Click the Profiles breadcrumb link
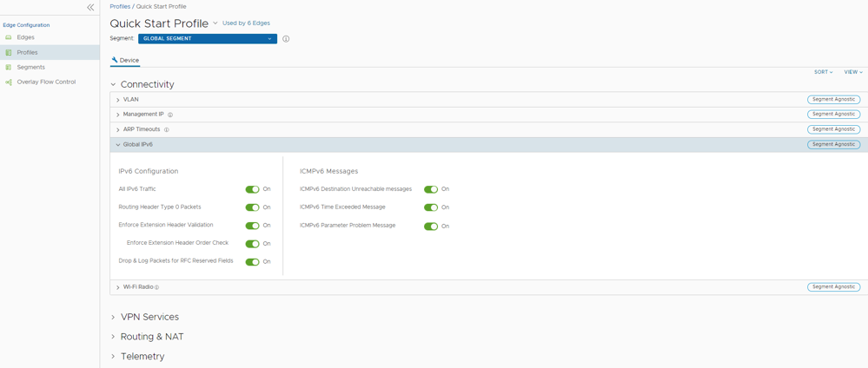Image resolution: width=868 pixels, height=368 pixels. (120, 7)
